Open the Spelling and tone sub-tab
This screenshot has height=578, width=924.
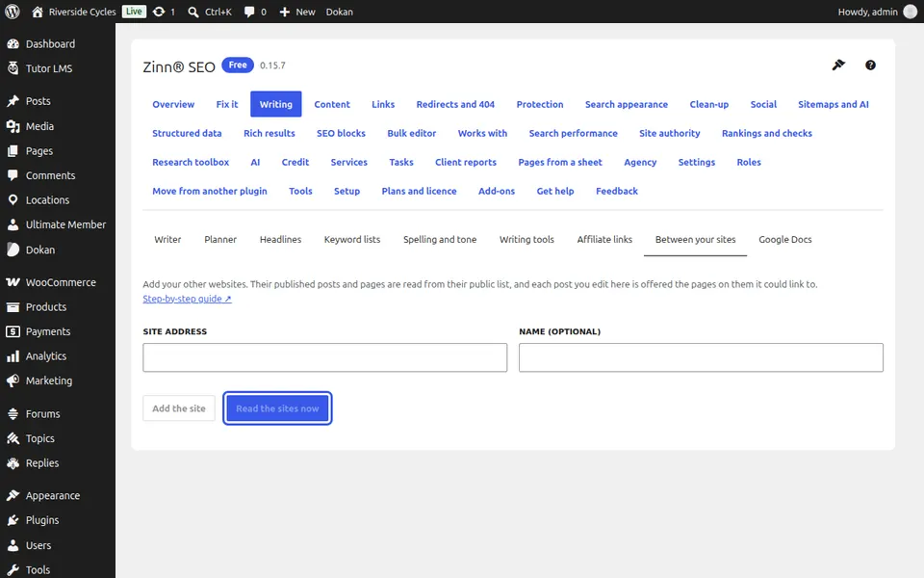[x=440, y=240]
